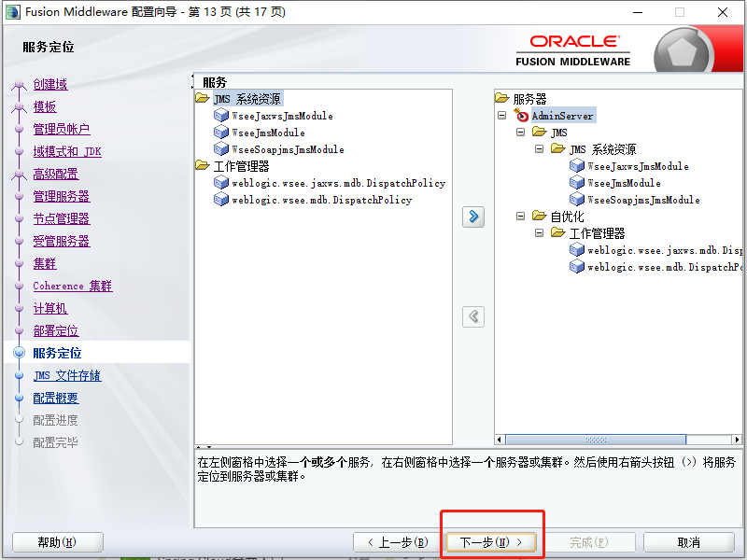Select 自优化 label in right pane
This screenshot has width=747, height=560.
point(567,217)
